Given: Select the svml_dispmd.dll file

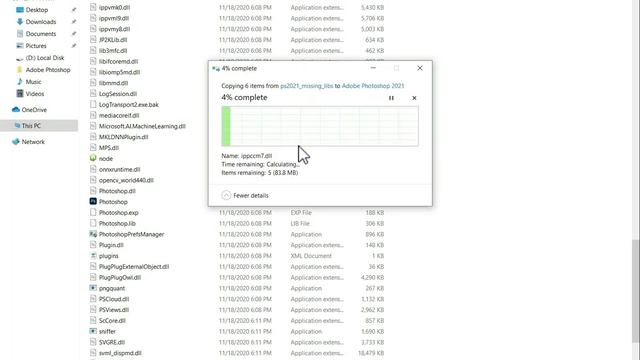Looking at the screenshot, I should tap(120, 353).
